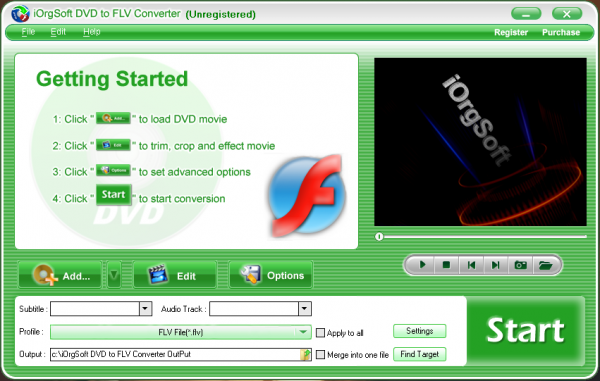This screenshot has width=600, height=381.
Task: Click the Flash logo in Getting Started panel
Action: (x=306, y=195)
